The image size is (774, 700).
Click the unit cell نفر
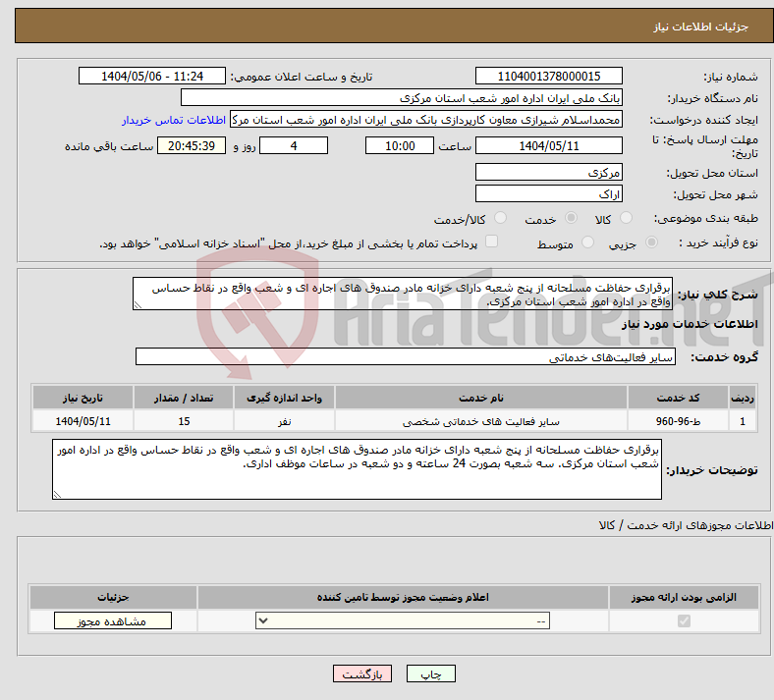click(x=284, y=421)
